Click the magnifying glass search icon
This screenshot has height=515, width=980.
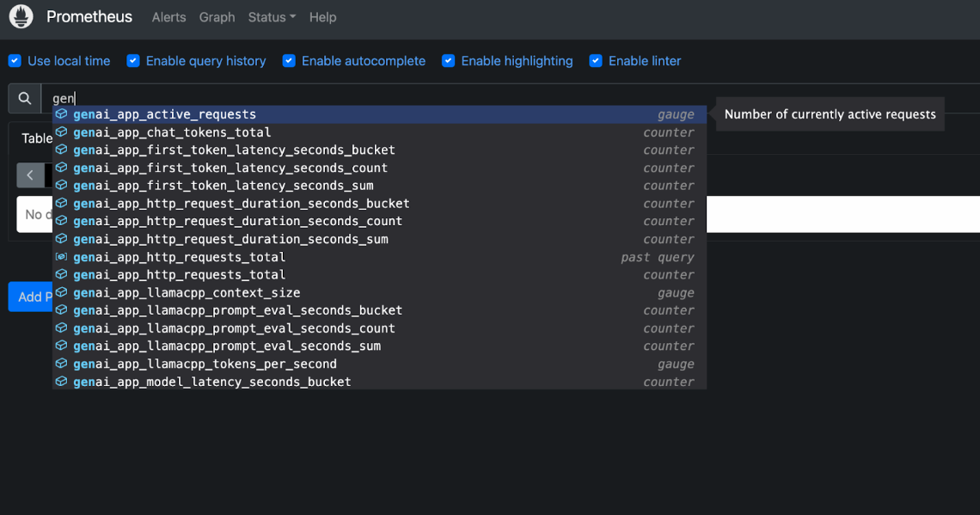(x=25, y=99)
